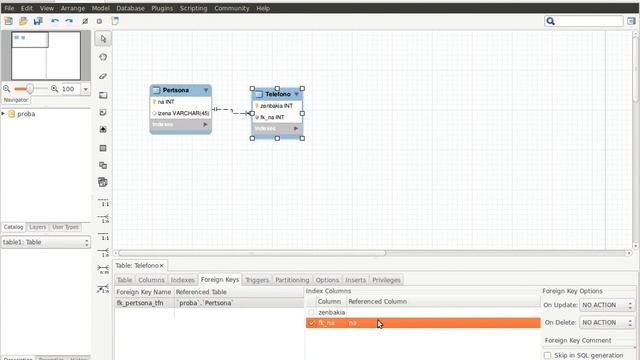Screen dimensions: 640x360
Task: Enable Skip in SQL generation
Action: coord(547,355)
